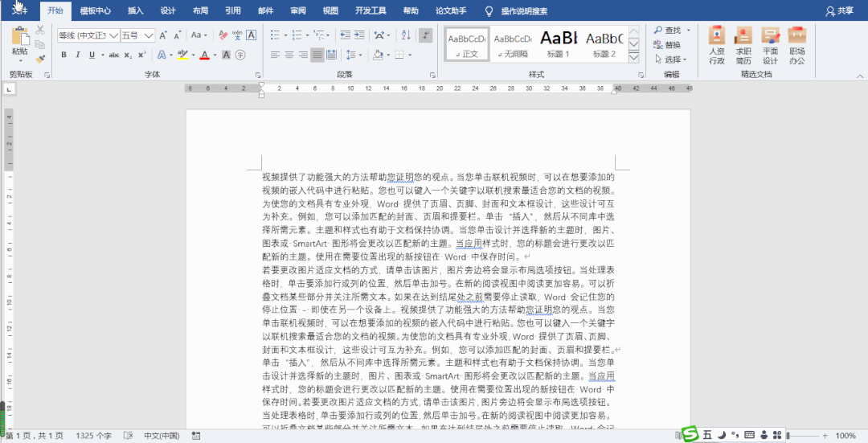Open Asian layout (Chinese typography) tool
This screenshot has height=443, width=868.
(x=379, y=35)
